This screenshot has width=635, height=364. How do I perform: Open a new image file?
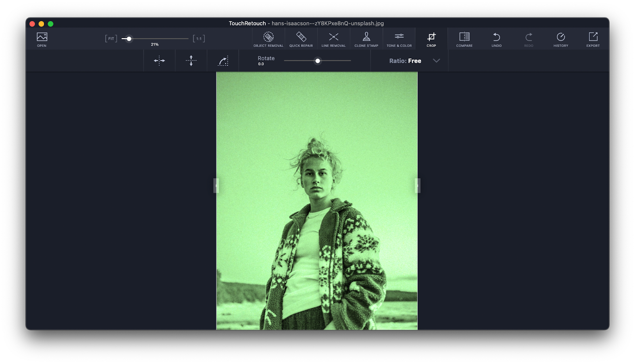41,39
